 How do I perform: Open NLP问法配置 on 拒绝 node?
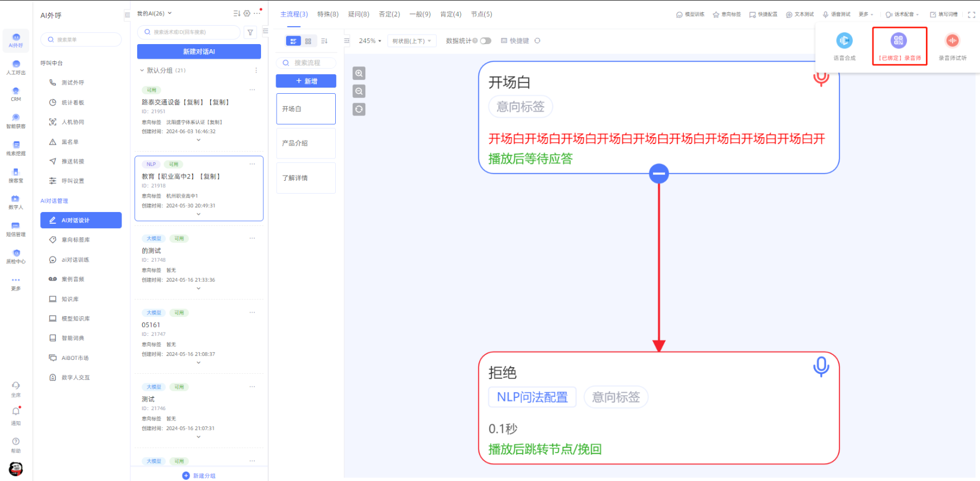[532, 397]
